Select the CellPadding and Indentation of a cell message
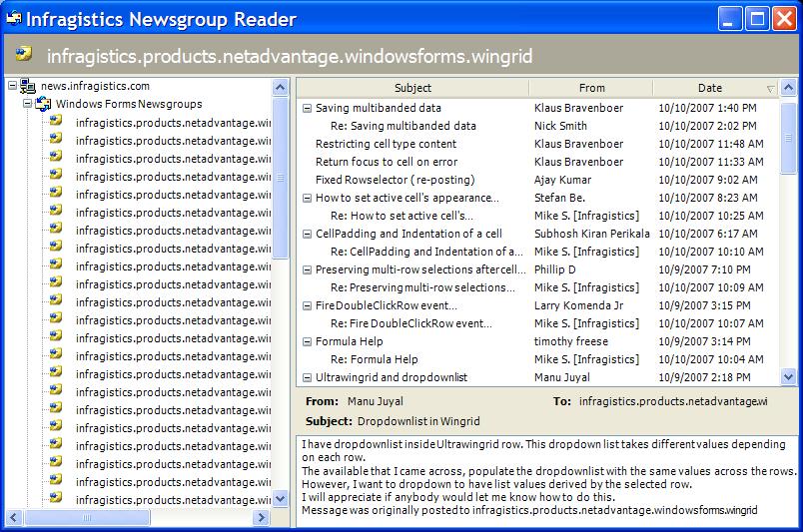Screen dimensions: 803x532 pos(408,234)
